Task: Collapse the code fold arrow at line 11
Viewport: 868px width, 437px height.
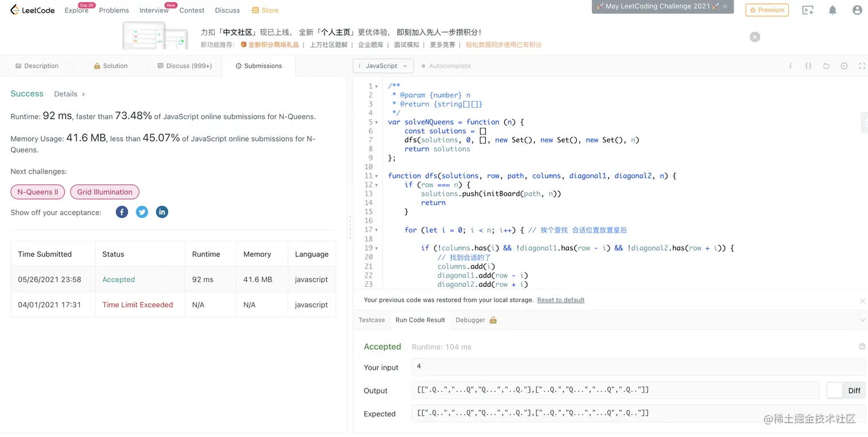Action: point(377,176)
